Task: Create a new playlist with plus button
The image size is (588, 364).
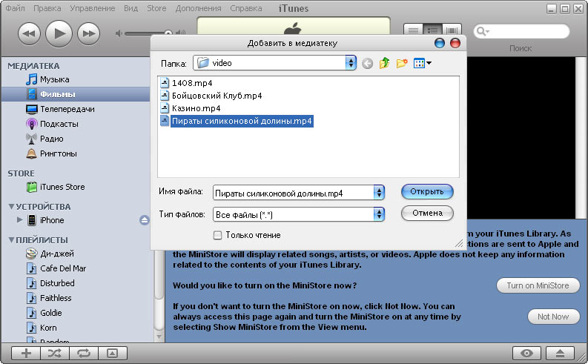Action: click(x=26, y=353)
